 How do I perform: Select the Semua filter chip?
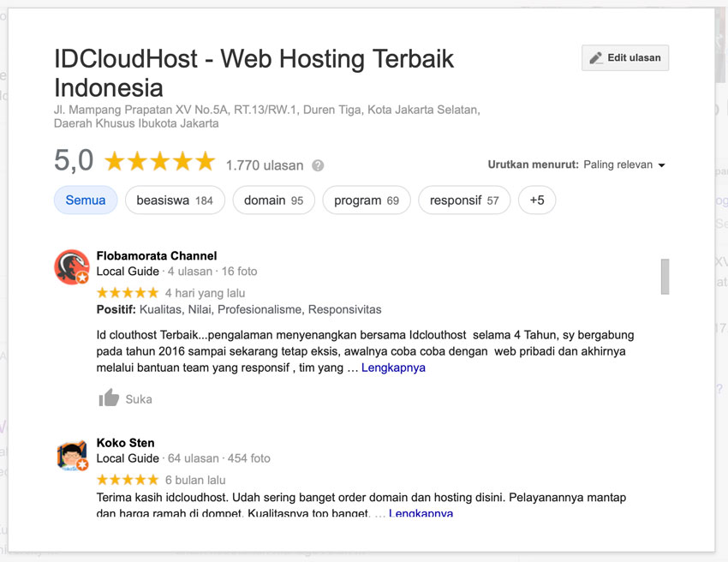(x=86, y=200)
